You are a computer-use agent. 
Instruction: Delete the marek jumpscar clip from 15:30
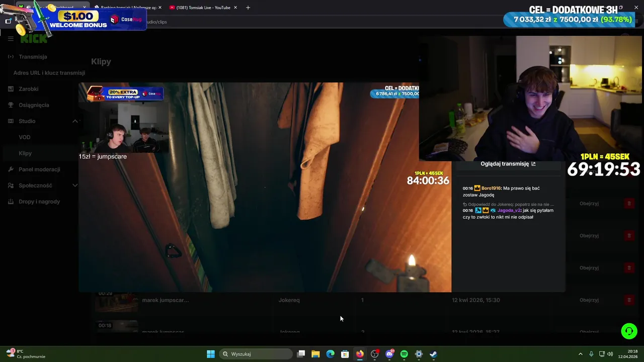[628, 300]
